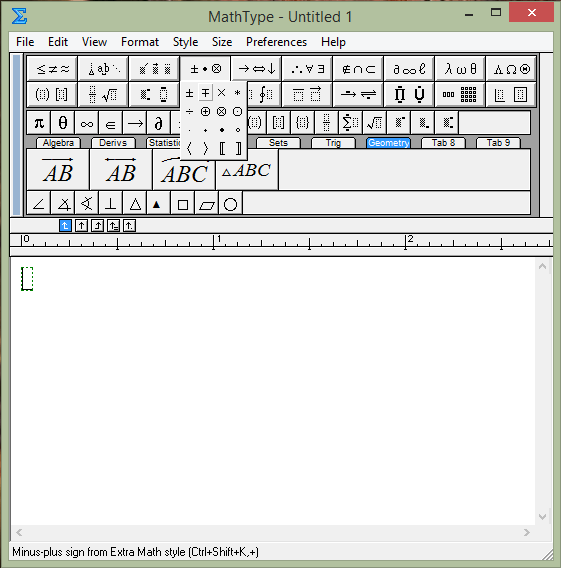The height and width of the screenshot is (568, 561).
Task: Open the subscript and superscript templates palette
Action: tap(154, 95)
